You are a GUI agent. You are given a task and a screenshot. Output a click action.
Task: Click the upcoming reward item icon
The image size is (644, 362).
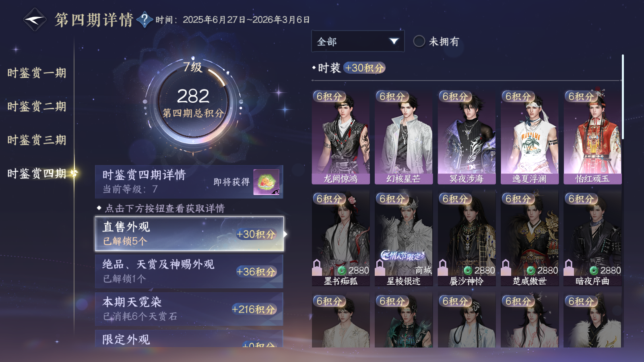point(266,182)
